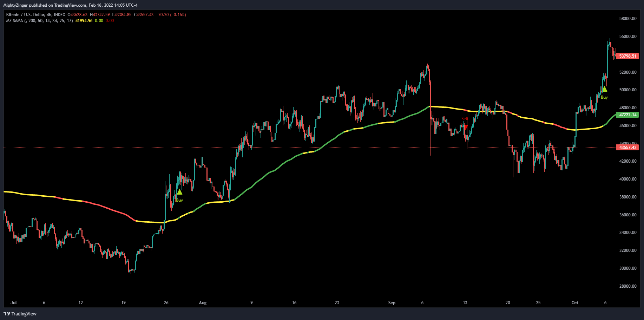The image size is (644, 320).
Task: Click the 50000.00 price axis label
Action: pos(627,90)
